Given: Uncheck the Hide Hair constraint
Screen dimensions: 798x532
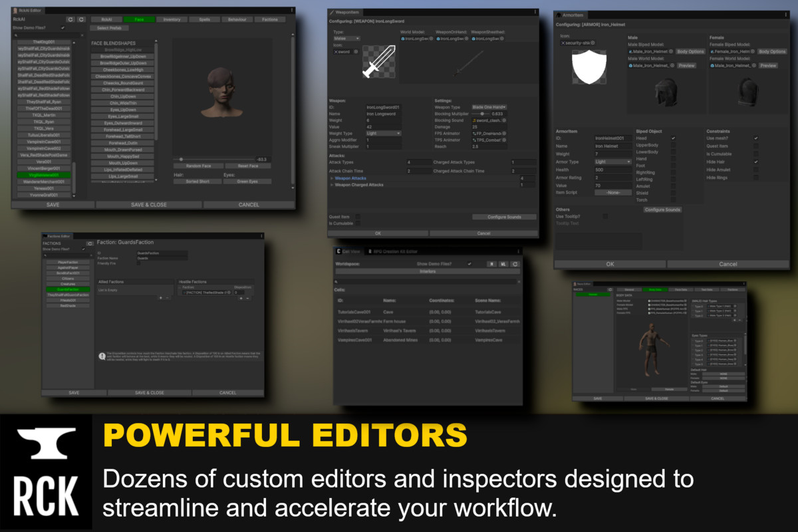Looking at the screenshot, I should [755, 162].
